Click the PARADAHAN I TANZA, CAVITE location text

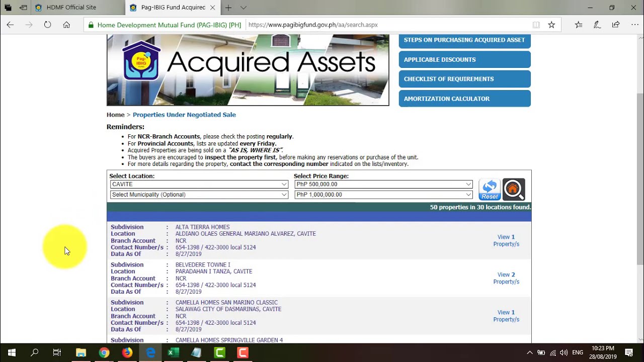click(x=214, y=271)
